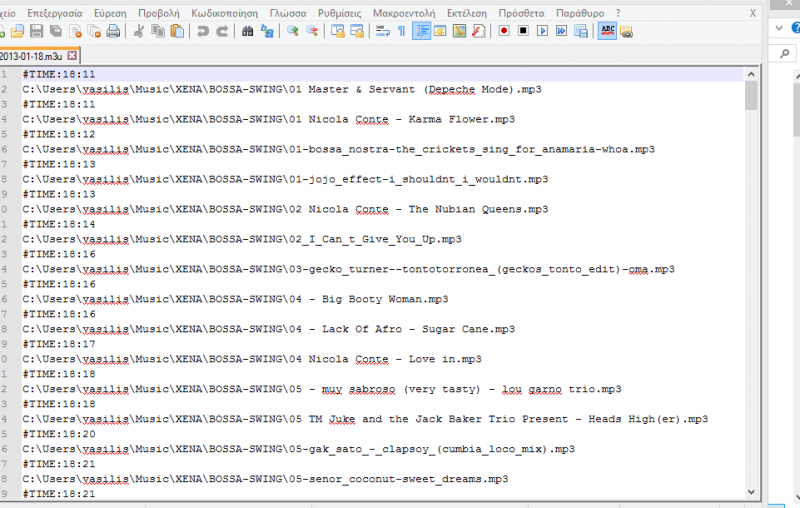Click the user-defined language icon

(x=440, y=32)
